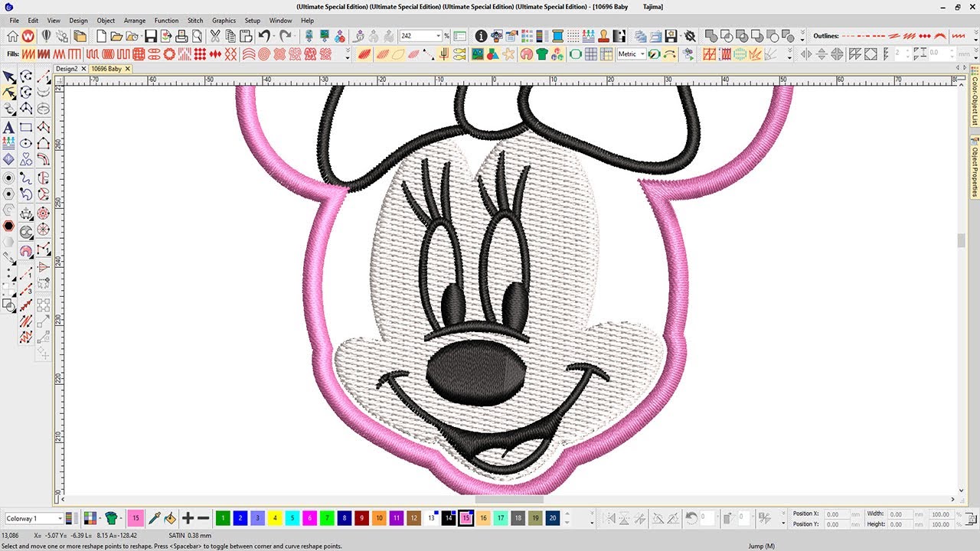Open the zoom factor 242 dropdown

point(438,36)
